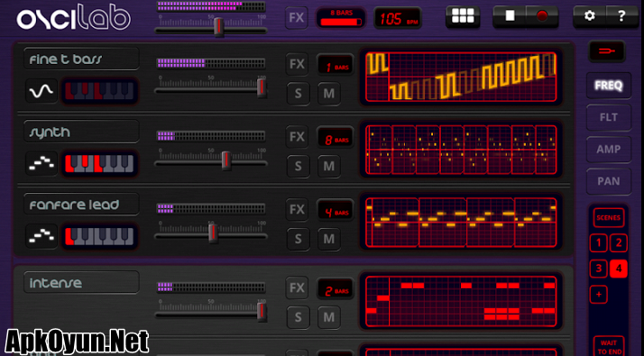
Task: Mute the fine t bass track
Action: (329, 94)
